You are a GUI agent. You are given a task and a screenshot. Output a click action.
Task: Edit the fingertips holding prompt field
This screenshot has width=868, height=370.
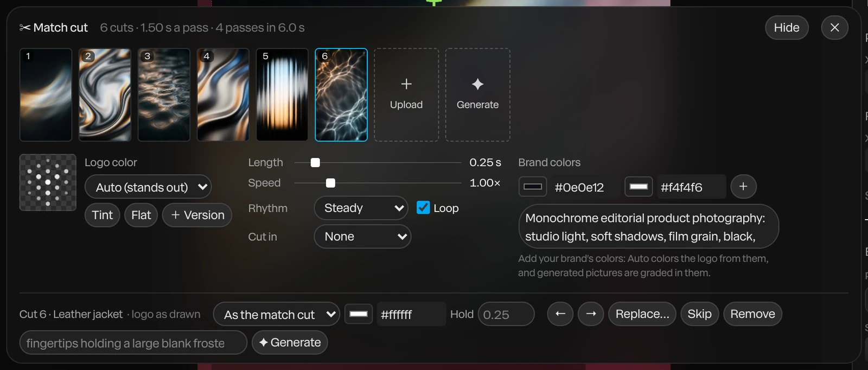[133, 343]
